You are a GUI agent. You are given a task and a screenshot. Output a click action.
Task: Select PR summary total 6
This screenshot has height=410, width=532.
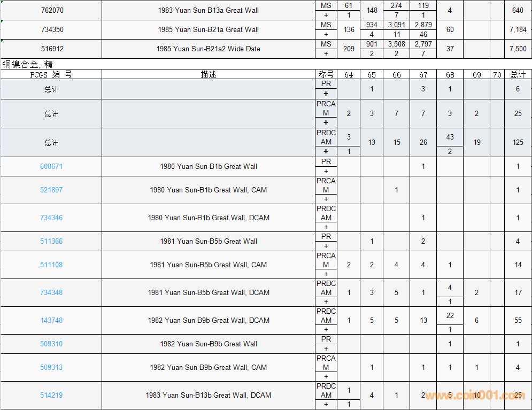click(518, 89)
